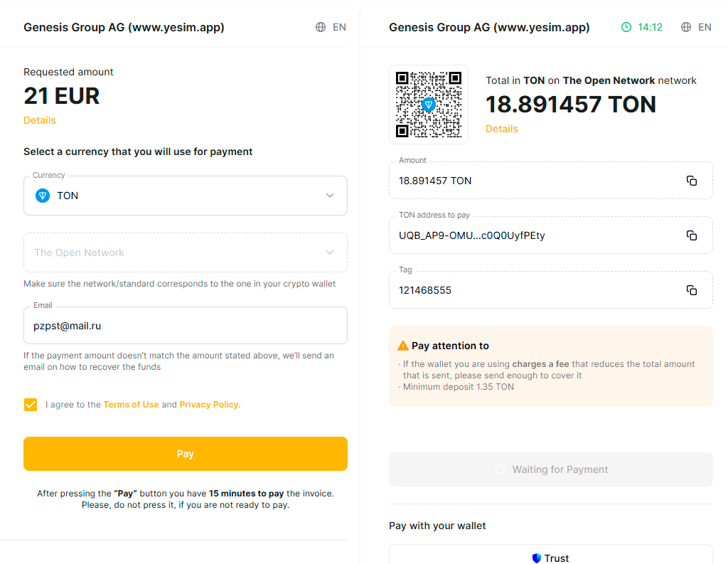The width and height of the screenshot is (728, 564).
Task: Copy the 18.891457 TON amount
Action: click(x=691, y=181)
